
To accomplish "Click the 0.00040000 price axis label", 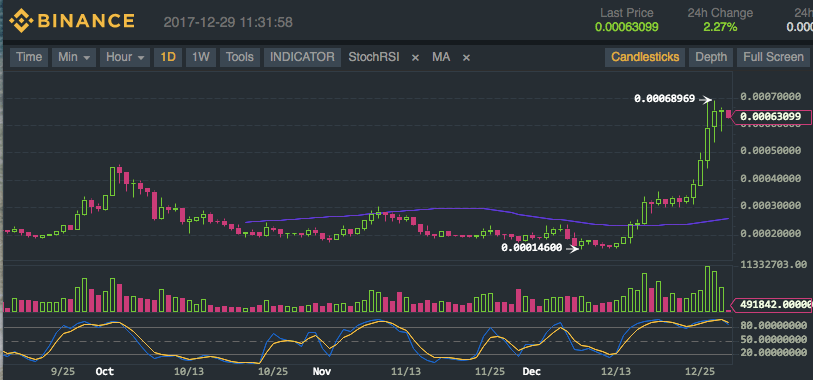I will pyautogui.click(x=772, y=179).
